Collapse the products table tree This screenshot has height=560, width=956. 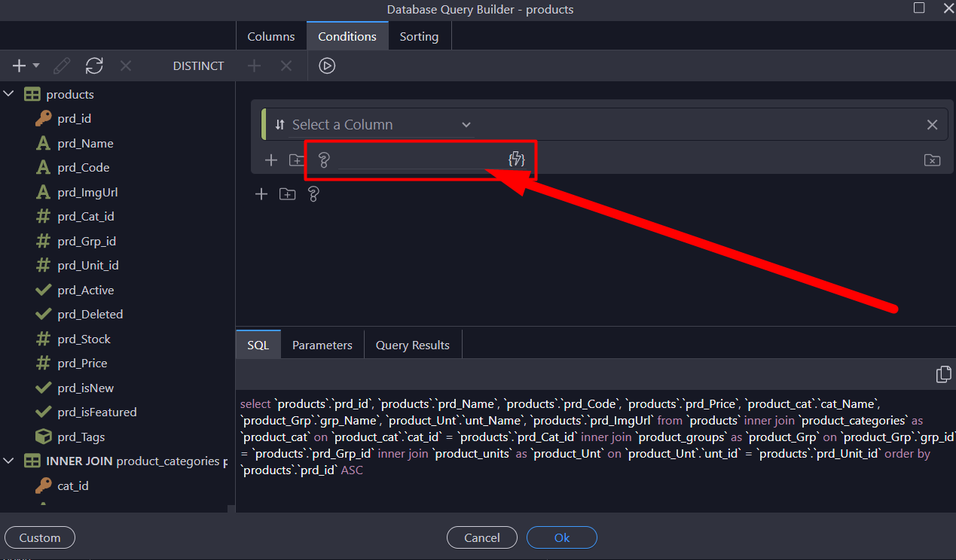(8, 93)
